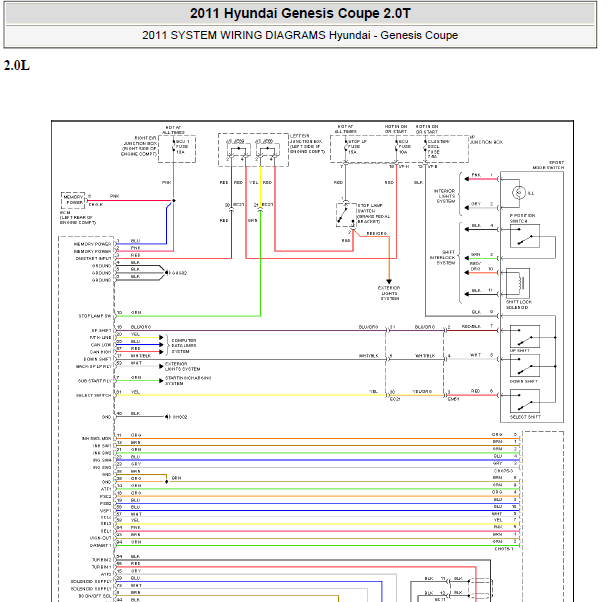The height and width of the screenshot is (602, 608).
Task: Click the ground splice joining the three BLK wires
Action: (167, 273)
